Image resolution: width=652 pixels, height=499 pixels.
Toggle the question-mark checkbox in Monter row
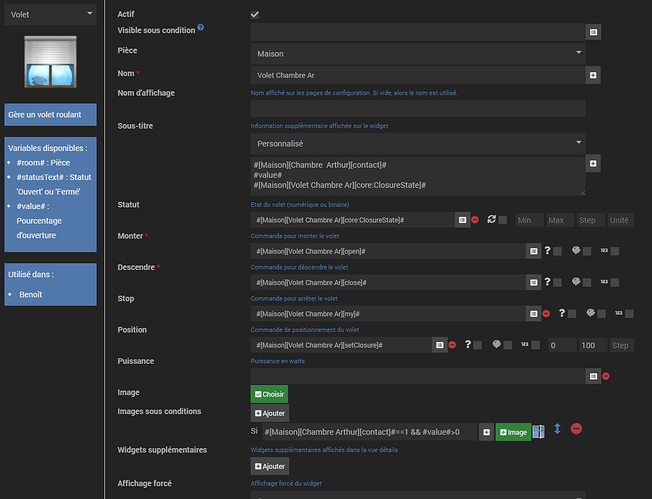(x=558, y=251)
